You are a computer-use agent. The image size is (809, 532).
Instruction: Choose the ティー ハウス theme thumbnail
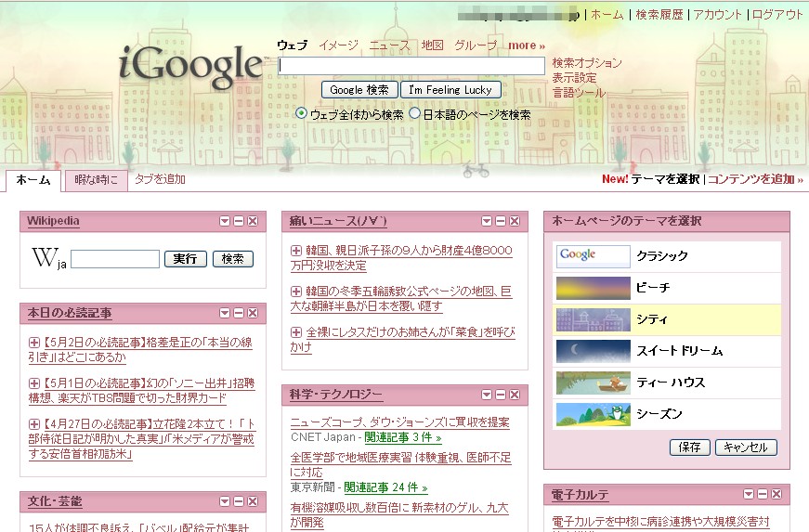point(593,383)
